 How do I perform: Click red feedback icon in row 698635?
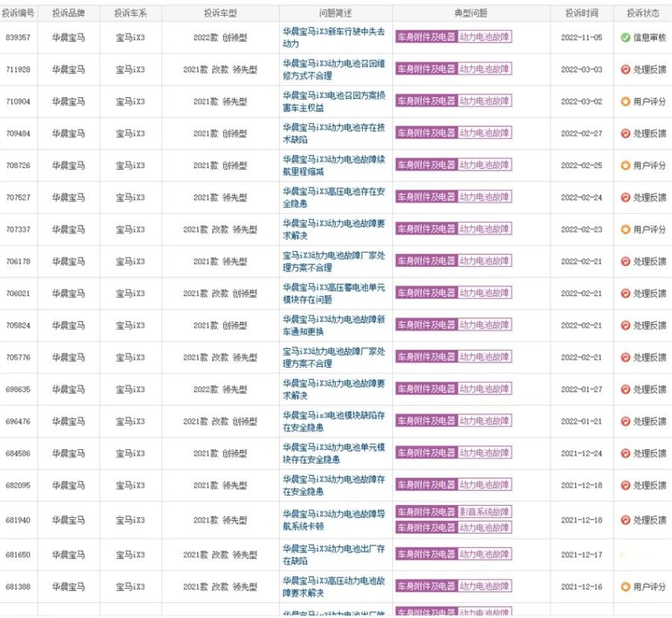625,389
